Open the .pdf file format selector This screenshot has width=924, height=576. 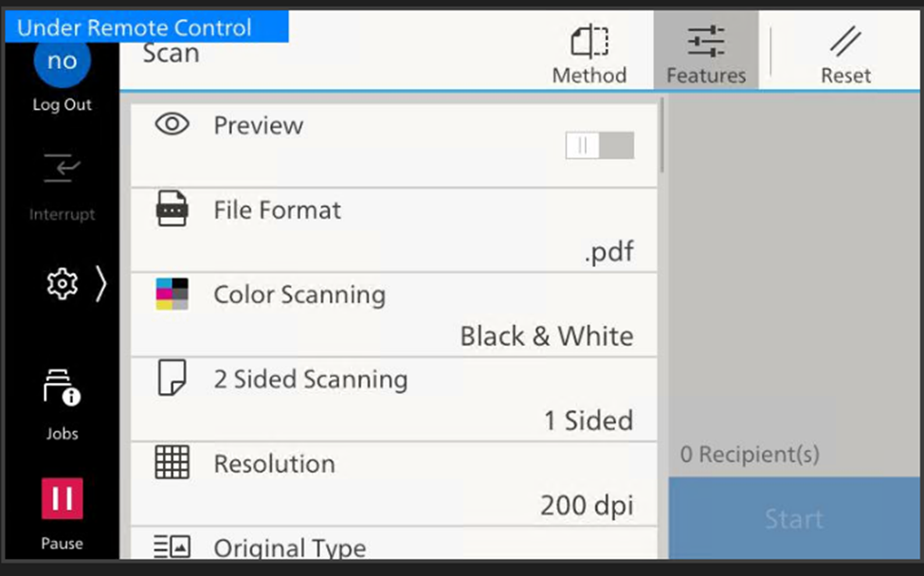607,252
